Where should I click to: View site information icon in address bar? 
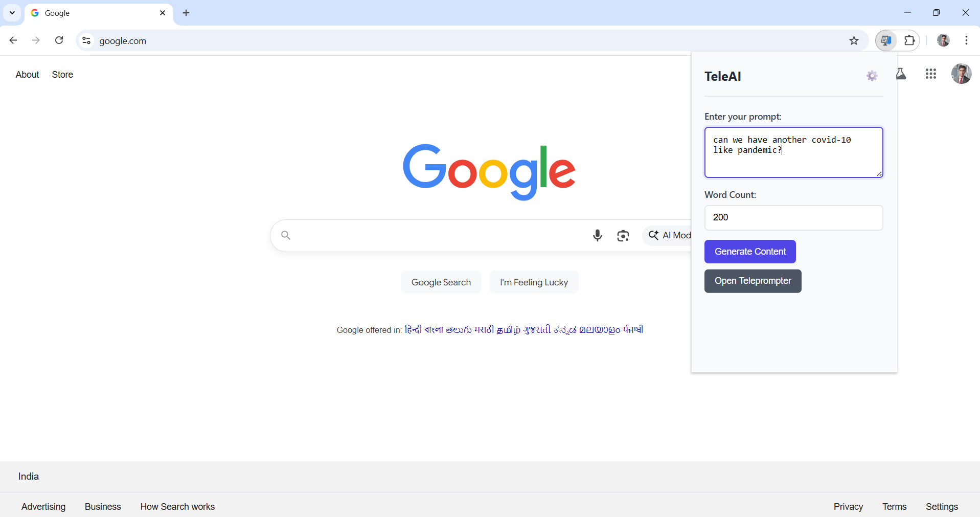click(86, 40)
